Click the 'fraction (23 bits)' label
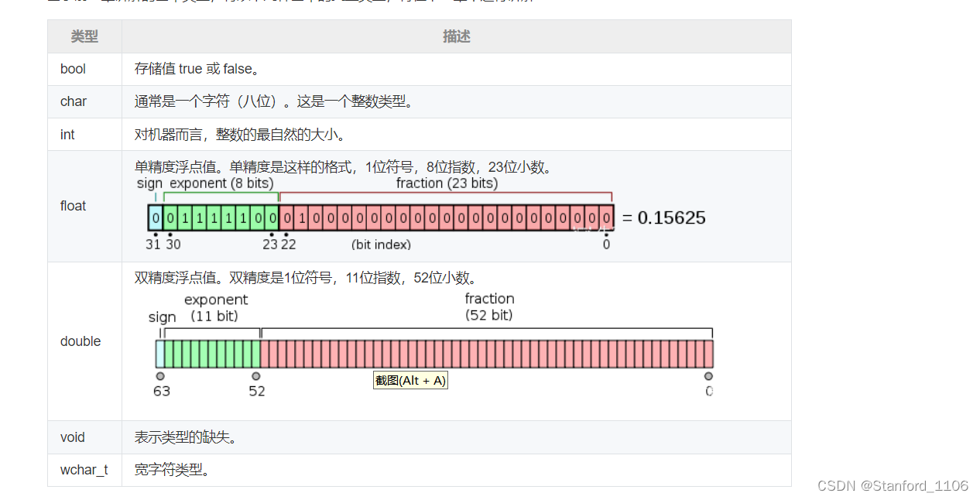Screen dimensions: 980x500 pos(447,183)
